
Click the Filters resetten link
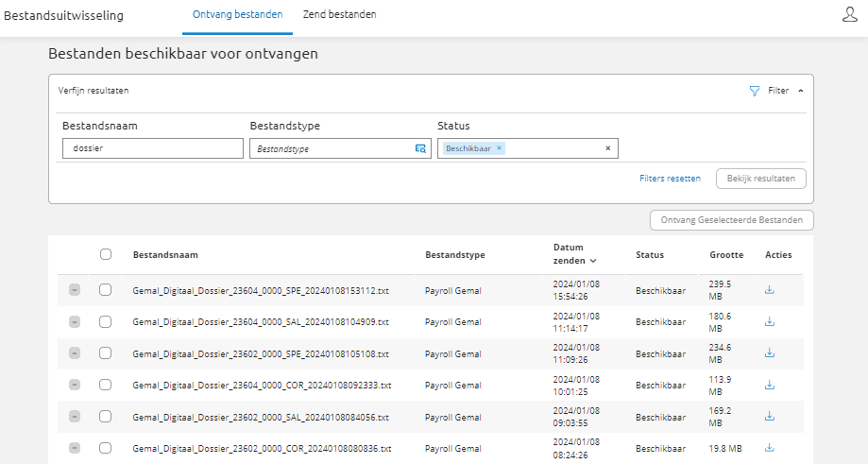coord(670,178)
